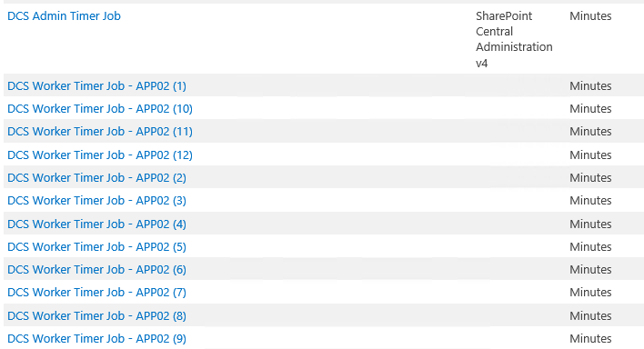This screenshot has height=349, width=644.
Task: Click Minutes in the DCS Admin Timer Job row
Action: pyautogui.click(x=590, y=16)
